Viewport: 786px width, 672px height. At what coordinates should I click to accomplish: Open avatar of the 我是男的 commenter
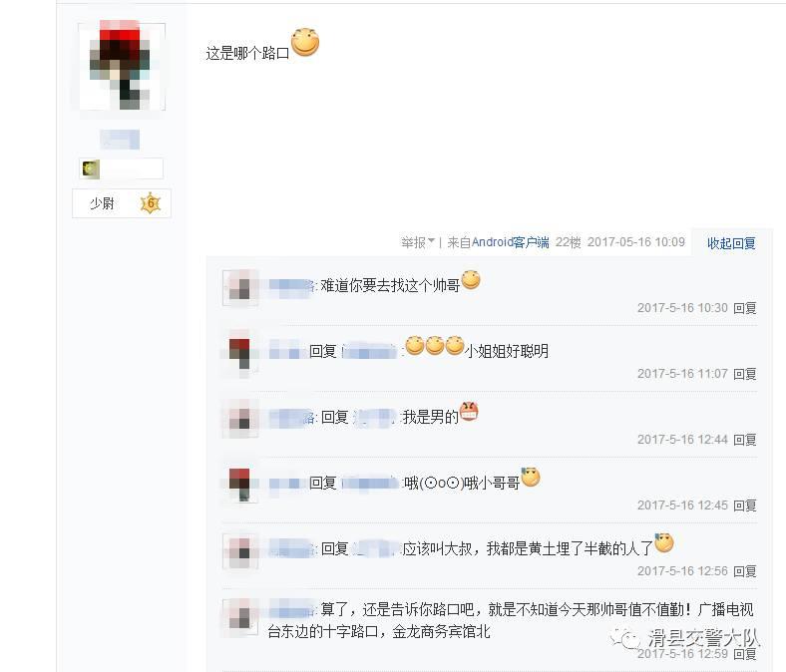(240, 419)
